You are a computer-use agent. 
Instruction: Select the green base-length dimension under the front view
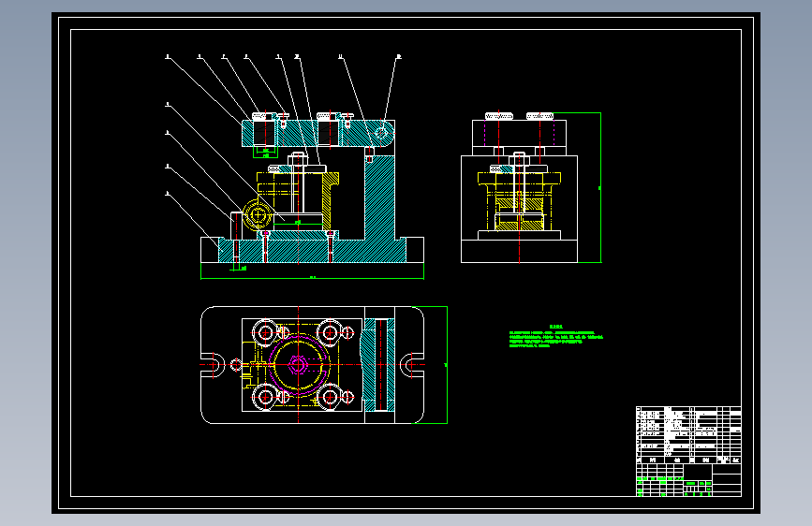coord(312,277)
